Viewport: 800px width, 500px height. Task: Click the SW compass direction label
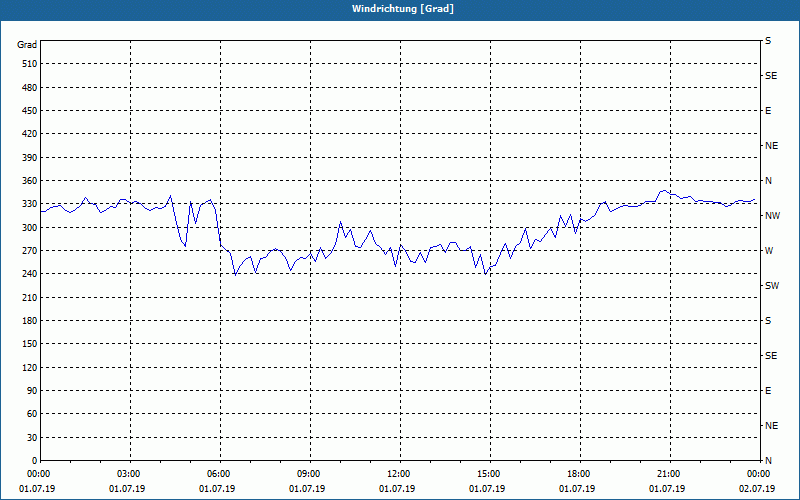772,286
